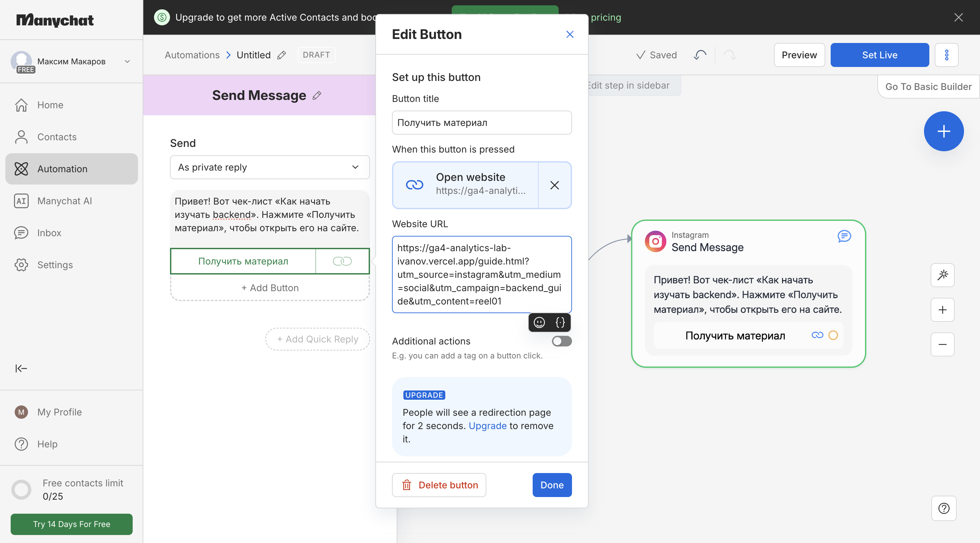980x543 pixels.
Task: Click the Delete button
Action: (439, 485)
